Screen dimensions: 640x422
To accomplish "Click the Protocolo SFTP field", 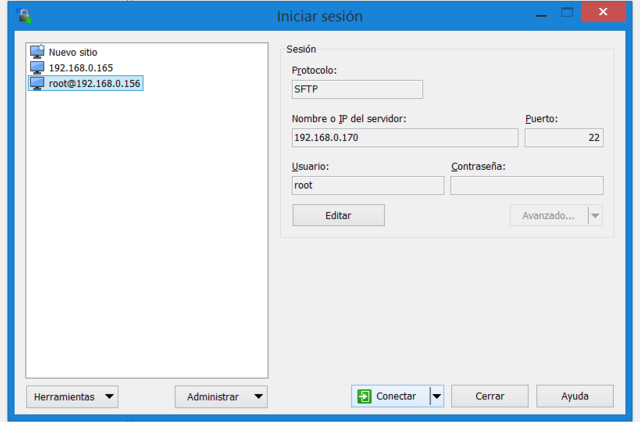I will tap(357, 89).
